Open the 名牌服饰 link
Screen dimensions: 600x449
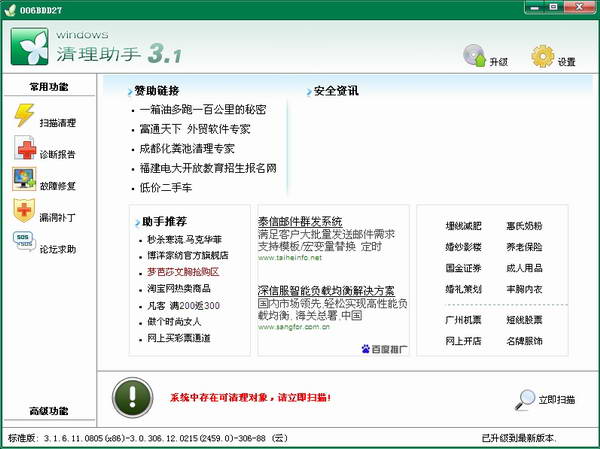pos(524,341)
